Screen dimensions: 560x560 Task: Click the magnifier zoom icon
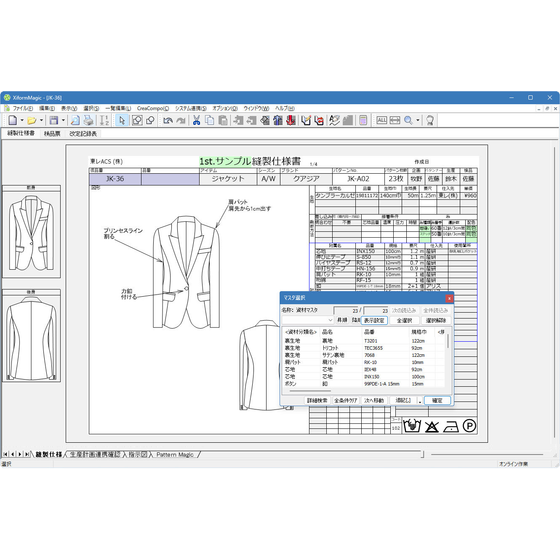(408, 120)
